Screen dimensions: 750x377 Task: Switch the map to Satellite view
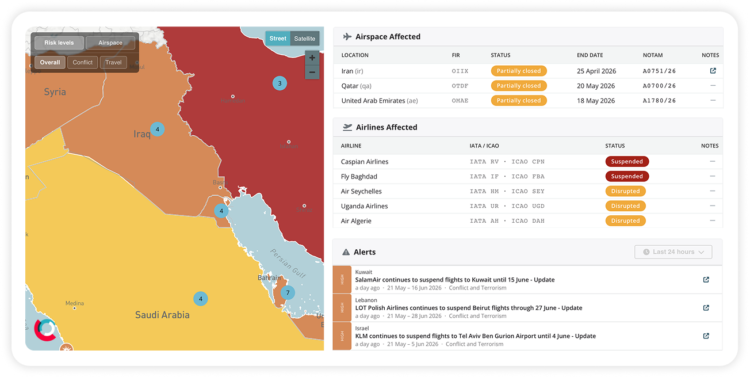tap(305, 38)
